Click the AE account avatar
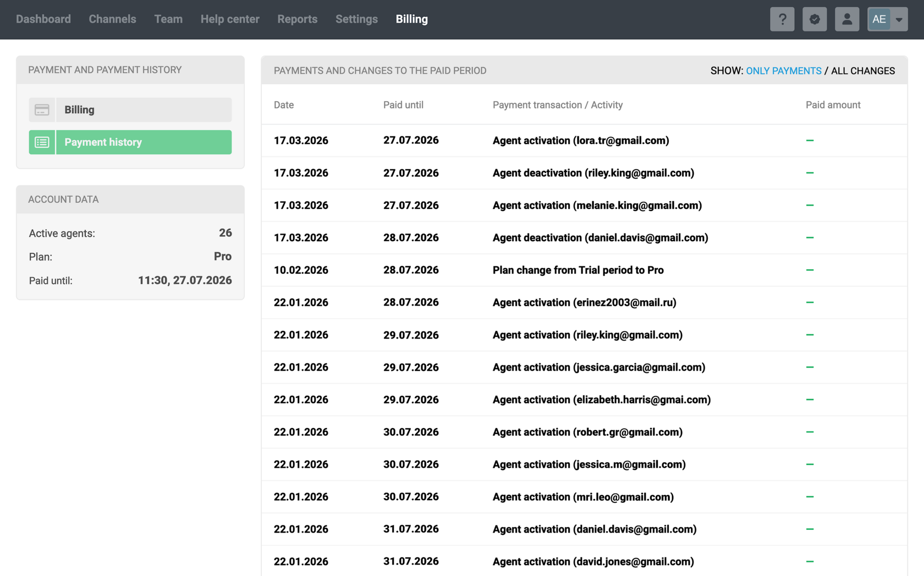 [x=878, y=19]
